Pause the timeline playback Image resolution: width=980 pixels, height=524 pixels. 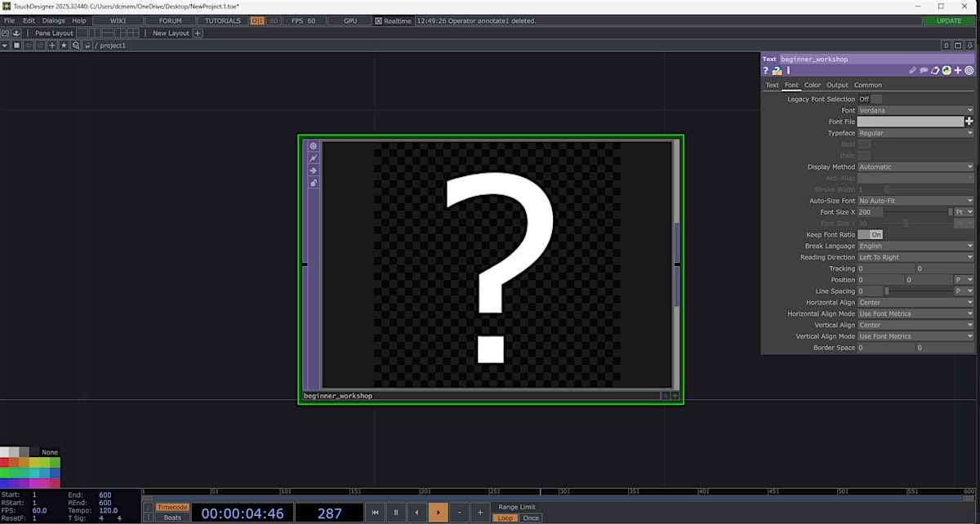click(396, 513)
